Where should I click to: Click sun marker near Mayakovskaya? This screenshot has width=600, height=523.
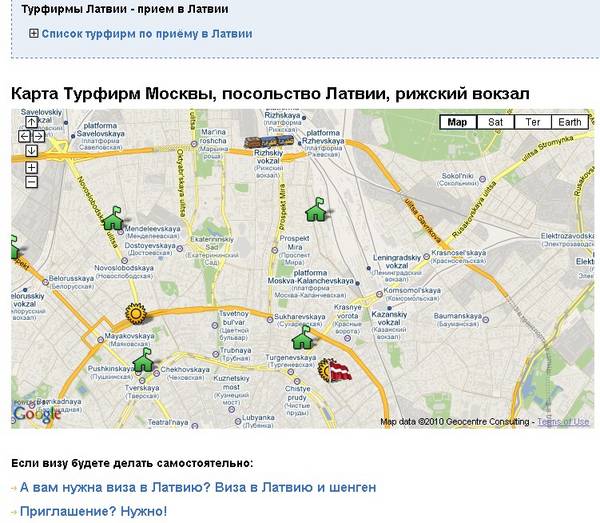point(135,314)
